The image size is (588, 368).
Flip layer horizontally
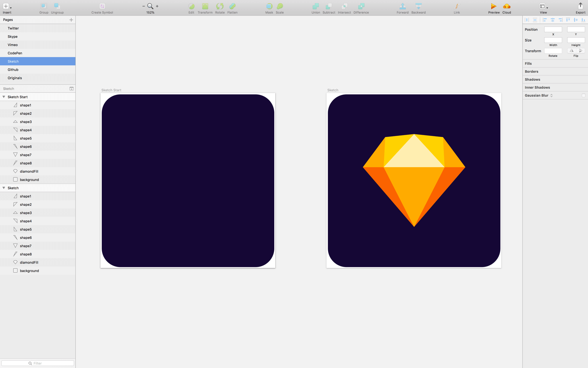coord(572,51)
